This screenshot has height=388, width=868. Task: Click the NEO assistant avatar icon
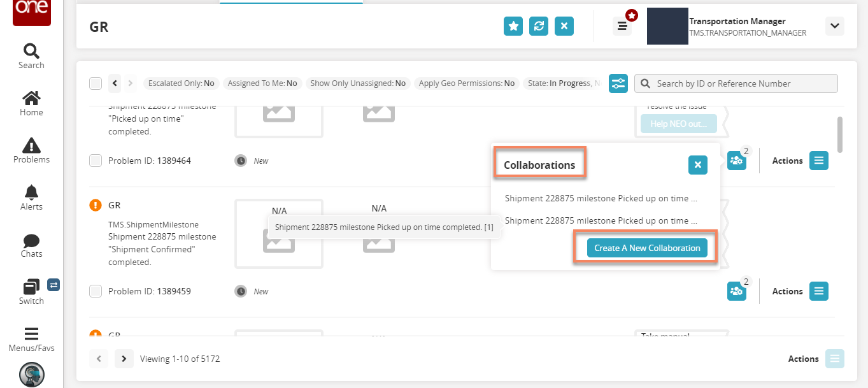(x=31, y=375)
